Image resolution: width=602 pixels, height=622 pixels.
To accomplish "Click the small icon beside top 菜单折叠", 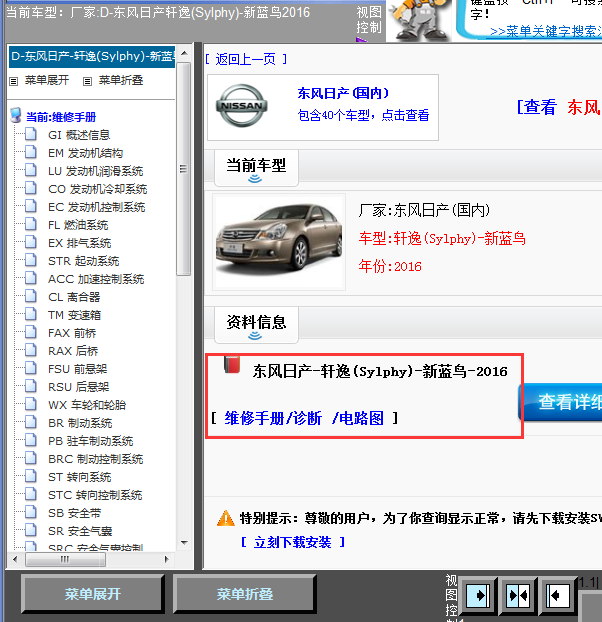I will (x=87, y=81).
